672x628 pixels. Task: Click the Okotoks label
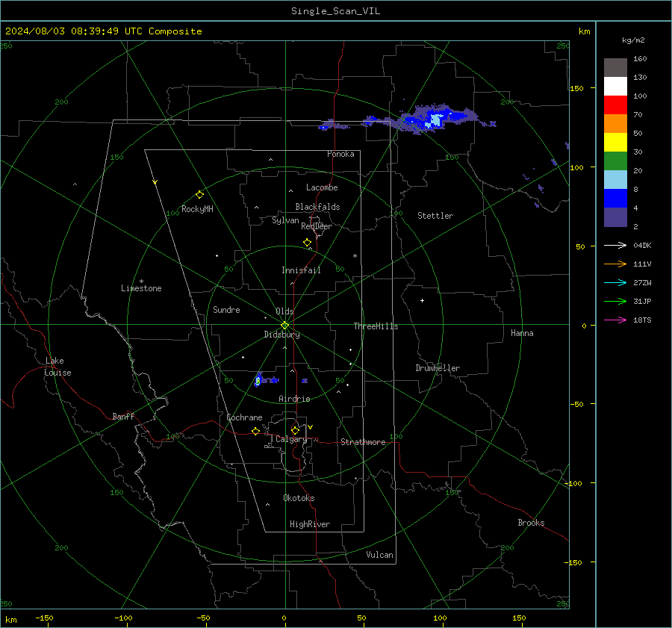click(x=299, y=498)
